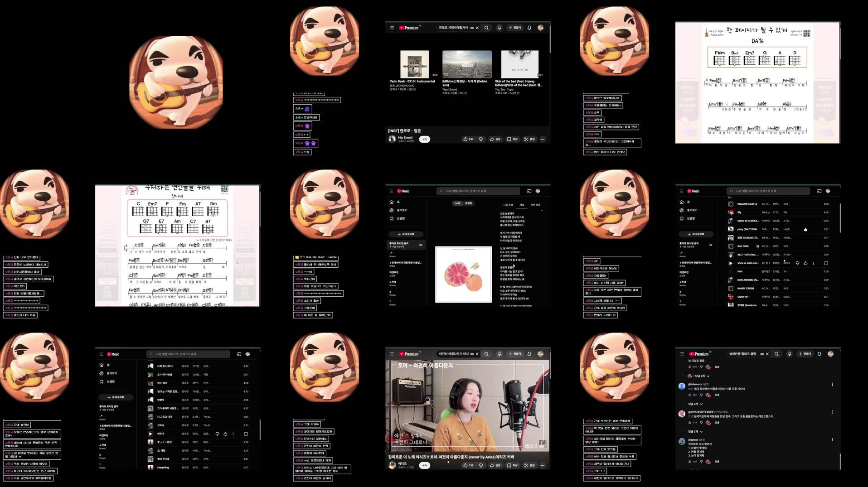Viewport: 868px width, 487px height.
Task: Switch the 노래/동영상 toggle to 동영상
Action: (470, 203)
